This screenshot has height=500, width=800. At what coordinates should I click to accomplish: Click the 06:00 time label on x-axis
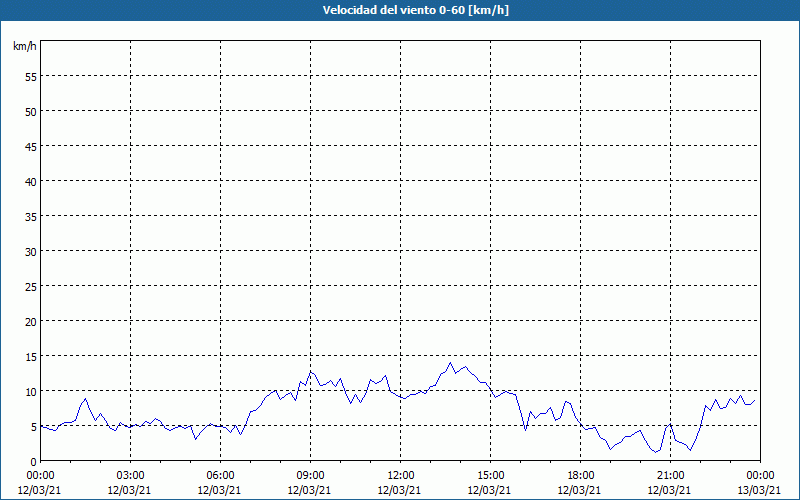point(220,476)
